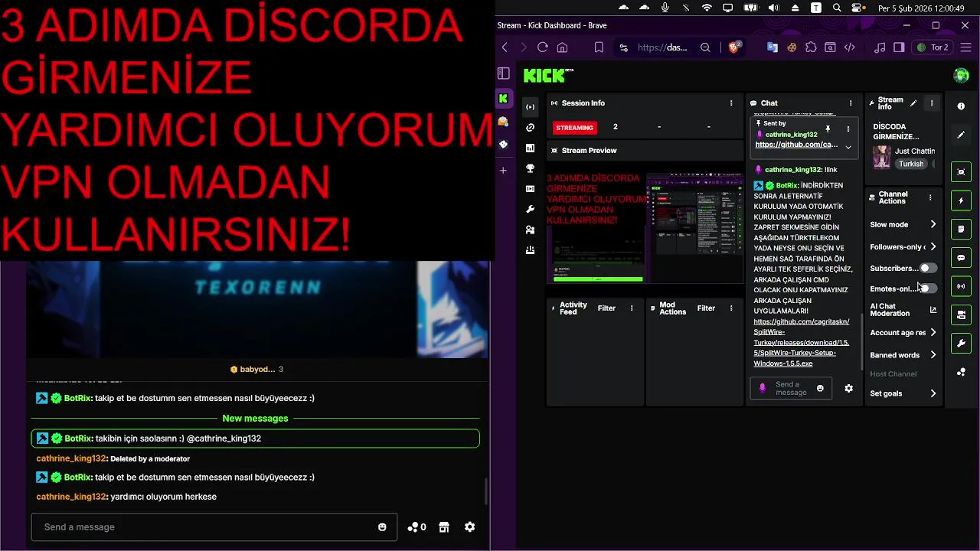
Task: Open Activity Feed three-dot menu
Action: pyautogui.click(x=632, y=308)
